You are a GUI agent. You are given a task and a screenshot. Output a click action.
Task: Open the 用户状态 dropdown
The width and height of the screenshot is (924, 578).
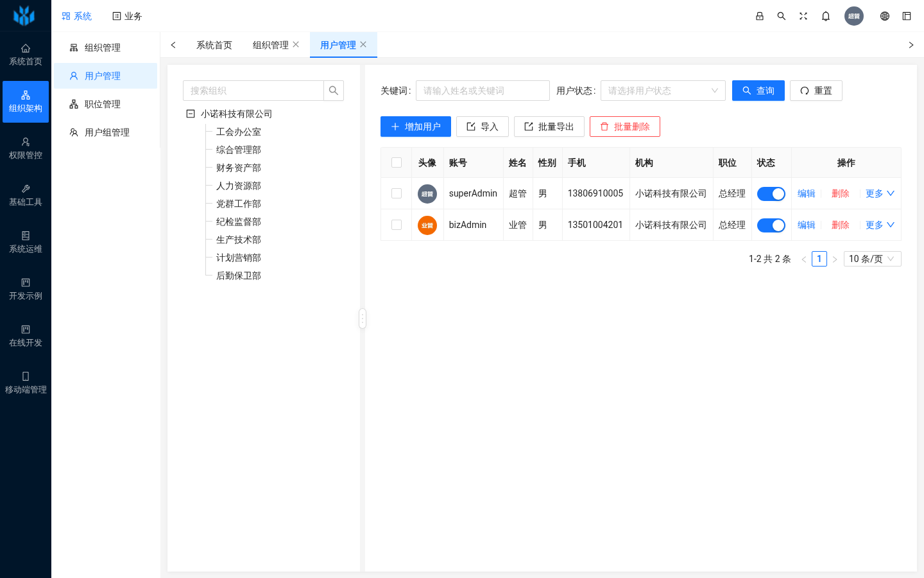[x=663, y=91]
